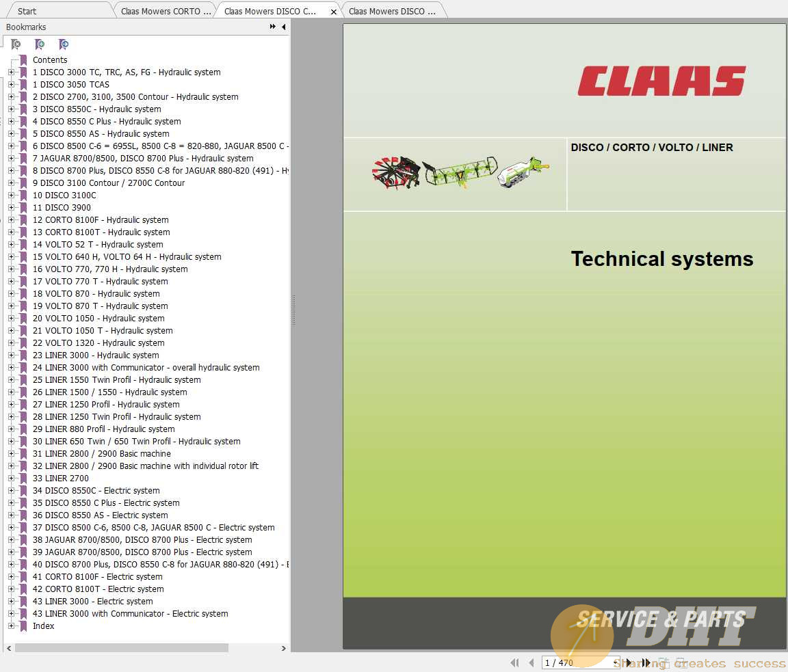Click the bookmark icon beside 18 VOLTO 870 - Hydraulic system
Screen dimensions: 788x672
23,294
